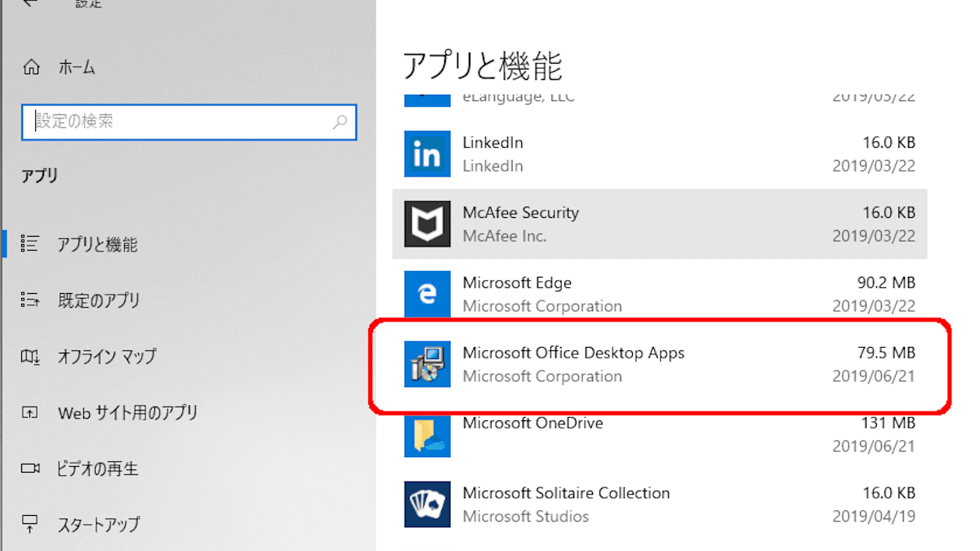Click the 79.5 MB size value
This screenshot has height=551, width=980.
coord(885,353)
